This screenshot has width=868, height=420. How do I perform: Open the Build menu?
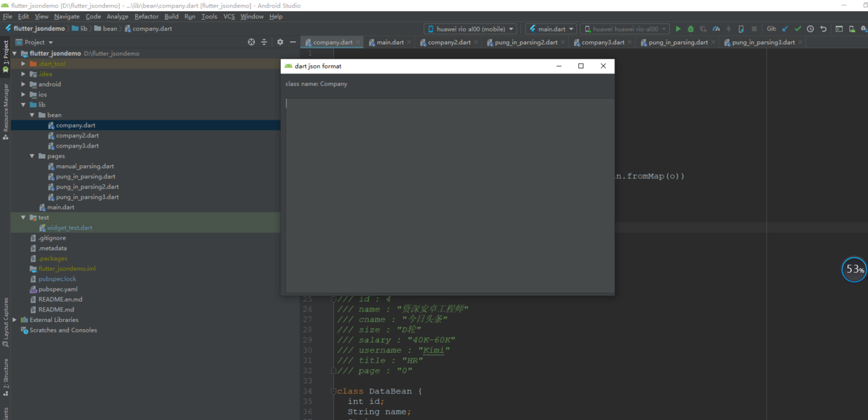[171, 16]
